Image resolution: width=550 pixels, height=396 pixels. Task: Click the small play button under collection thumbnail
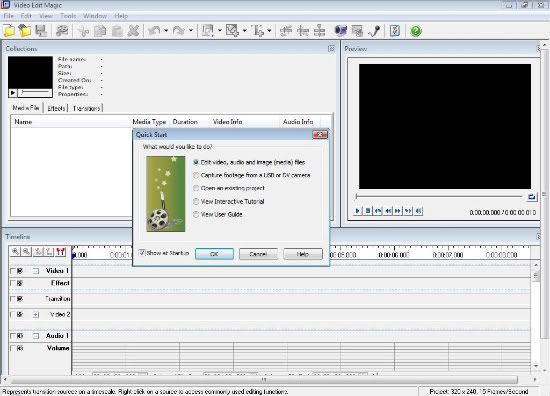coord(13,93)
